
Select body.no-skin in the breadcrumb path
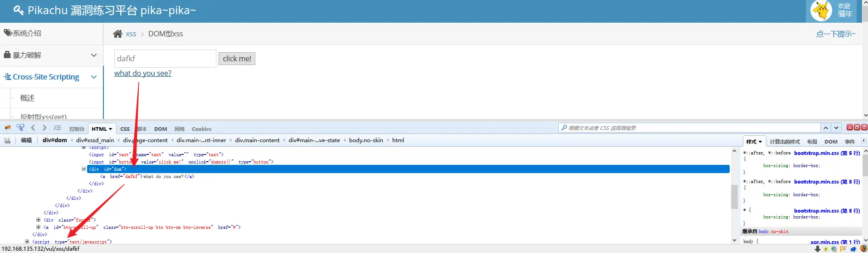[x=366, y=140]
